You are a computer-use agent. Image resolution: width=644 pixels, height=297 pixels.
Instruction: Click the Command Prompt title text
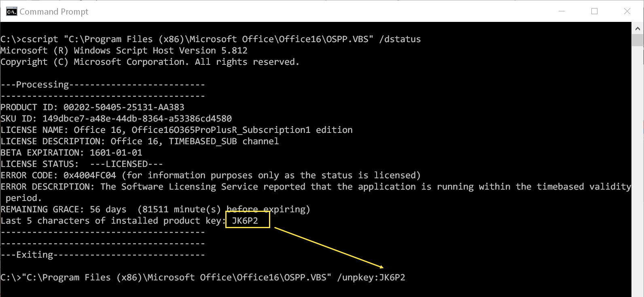54,12
